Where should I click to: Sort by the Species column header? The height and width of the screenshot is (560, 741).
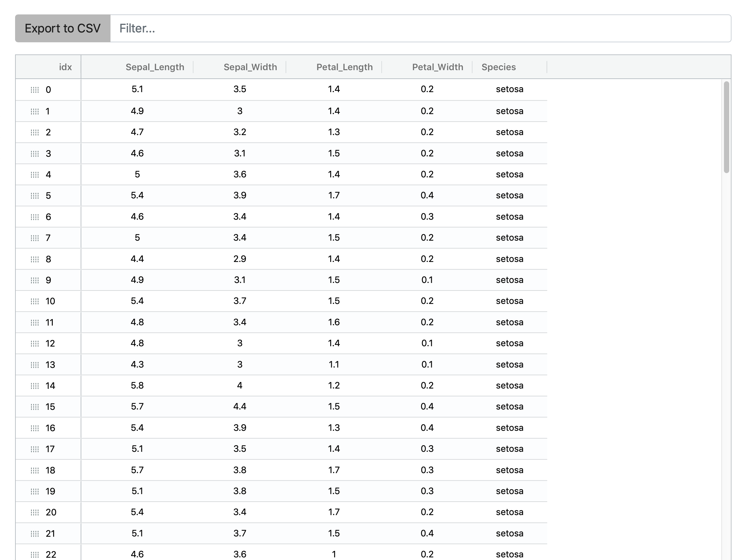click(x=498, y=67)
